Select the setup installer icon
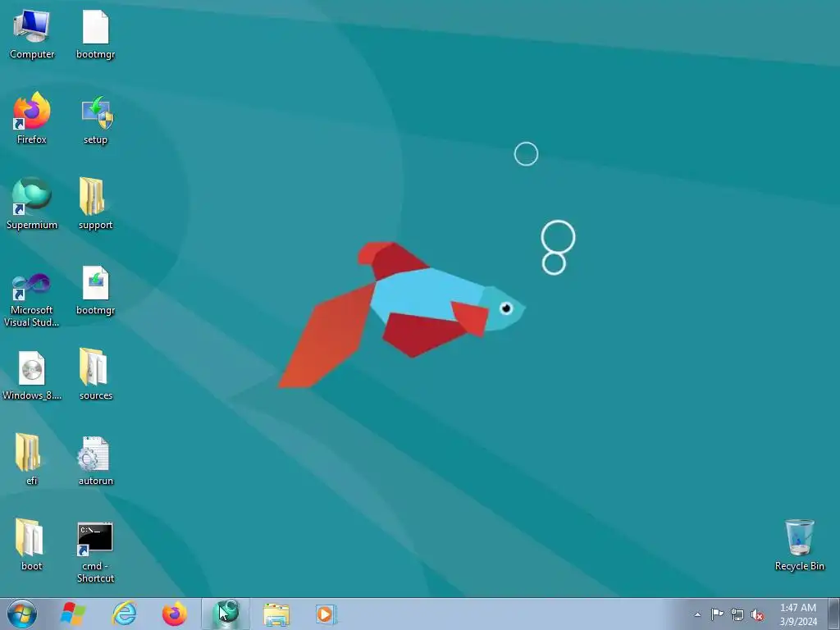This screenshot has height=630, width=840. 95,121
